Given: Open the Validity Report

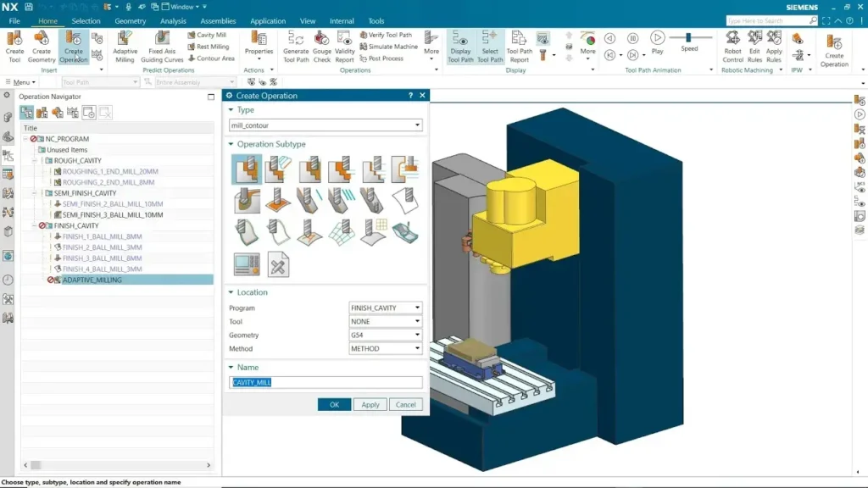Looking at the screenshot, I should pos(344,47).
